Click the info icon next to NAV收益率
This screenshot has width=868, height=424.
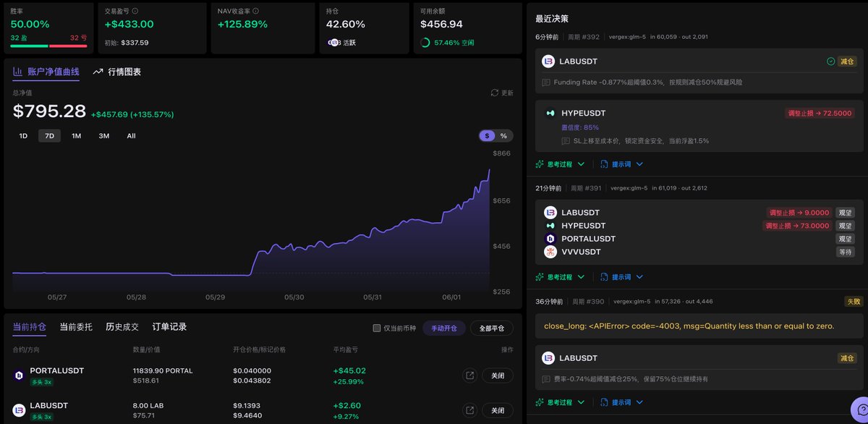pyautogui.click(x=257, y=12)
